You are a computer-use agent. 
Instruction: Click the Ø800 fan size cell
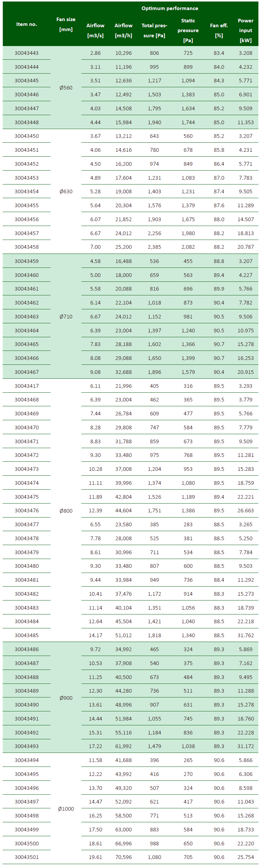[66, 510]
